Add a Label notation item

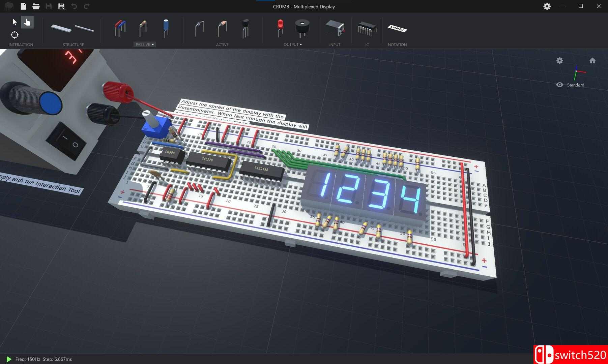(397, 29)
